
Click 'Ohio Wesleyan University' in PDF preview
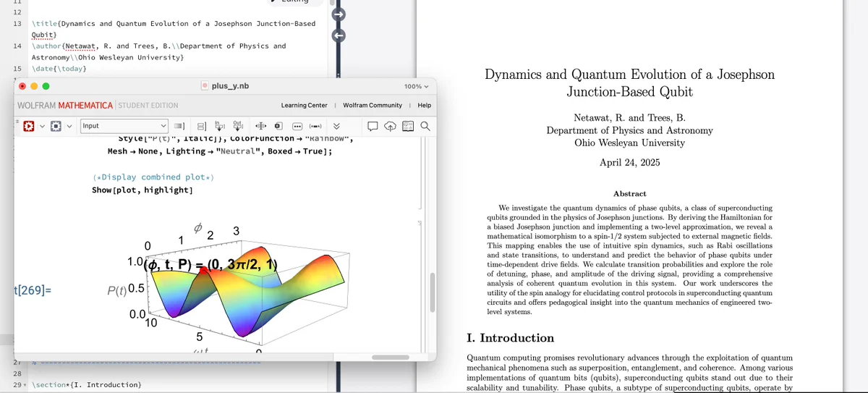629,143
